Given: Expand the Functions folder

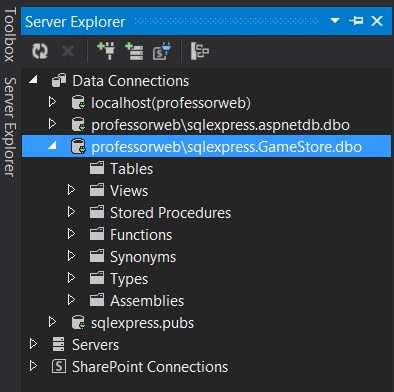Looking at the screenshot, I should (71, 234).
